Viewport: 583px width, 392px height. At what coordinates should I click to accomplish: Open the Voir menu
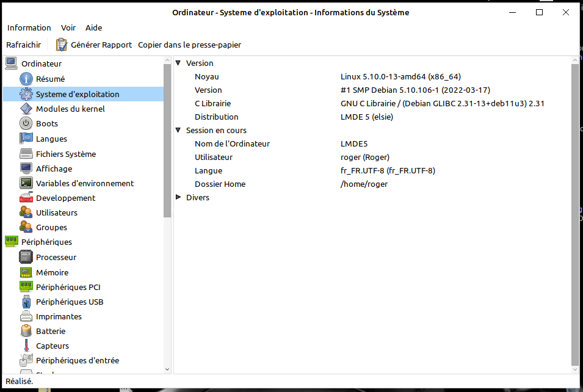pyautogui.click(x=68, y=27)
